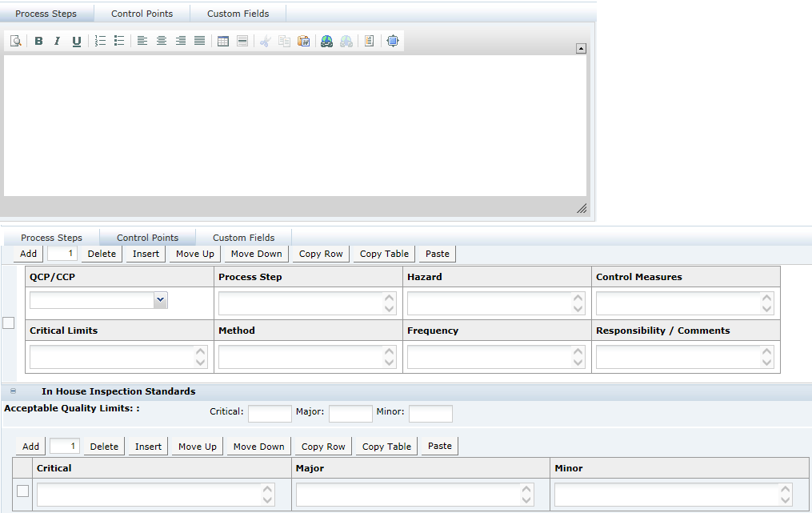The width and height of the screenshot is (812, 513).
Task: Use the paste from Word icon
Action: click(303, 41)
